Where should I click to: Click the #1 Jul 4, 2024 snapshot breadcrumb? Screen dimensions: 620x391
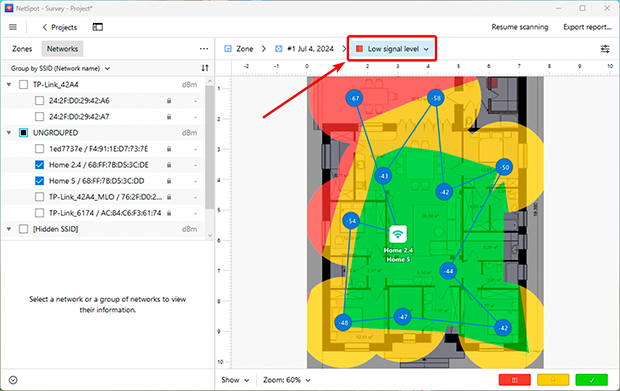(305, 49)
